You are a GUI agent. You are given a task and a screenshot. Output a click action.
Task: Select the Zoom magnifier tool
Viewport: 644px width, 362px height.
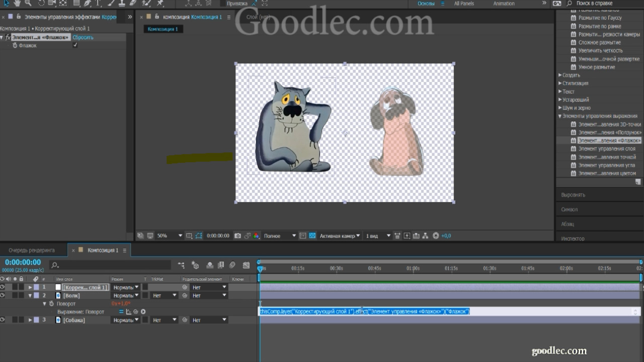click(x=28, y=4)
